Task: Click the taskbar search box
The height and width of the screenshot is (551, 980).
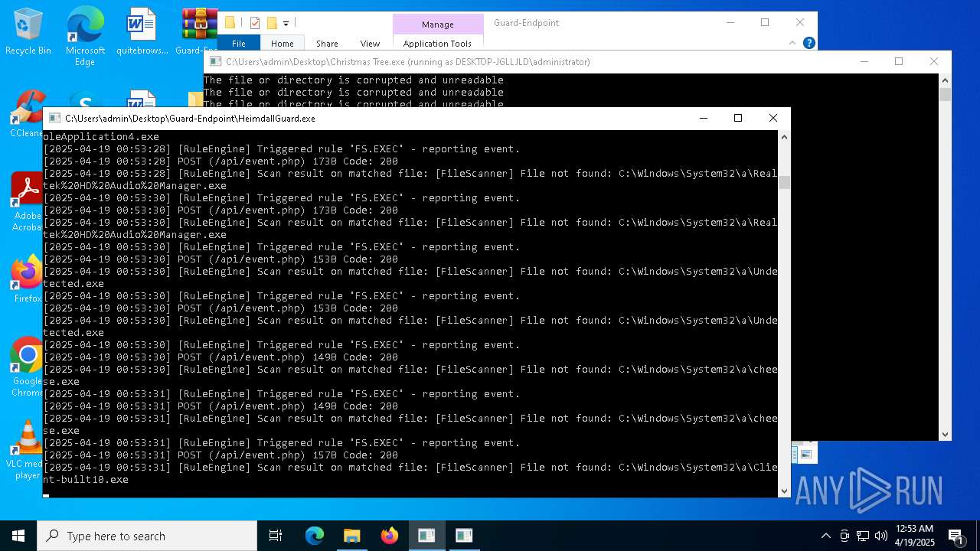Action: click(147, 536)
